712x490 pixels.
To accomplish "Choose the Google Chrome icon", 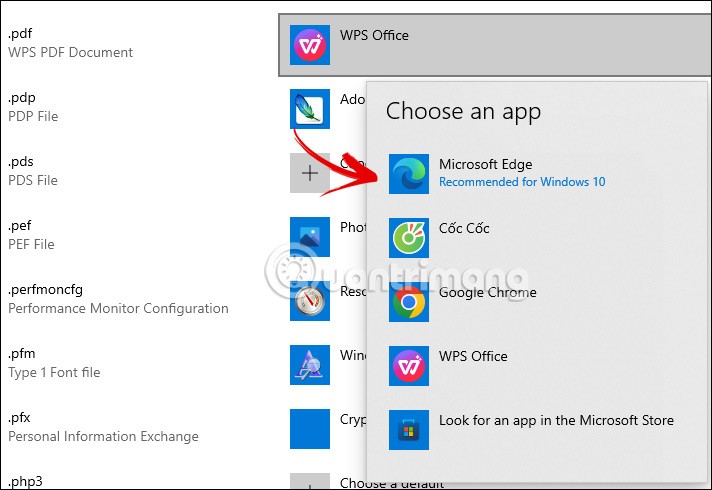I will coord(409,301).
